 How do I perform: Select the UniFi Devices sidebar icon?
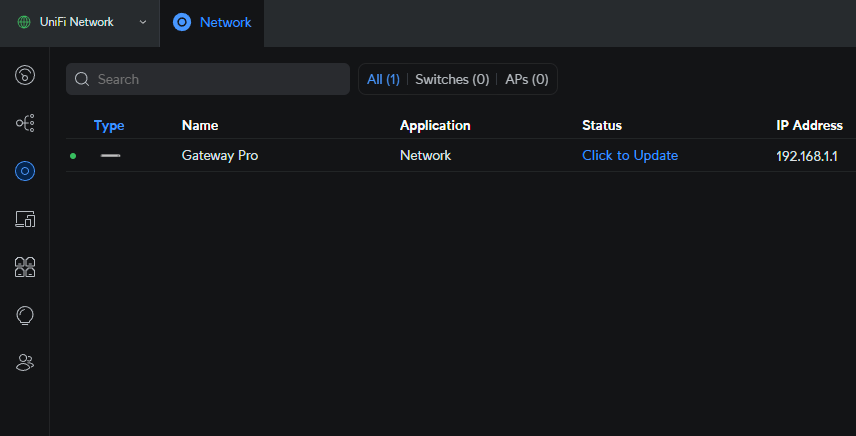pyautogui.click(x=25, y=171)
